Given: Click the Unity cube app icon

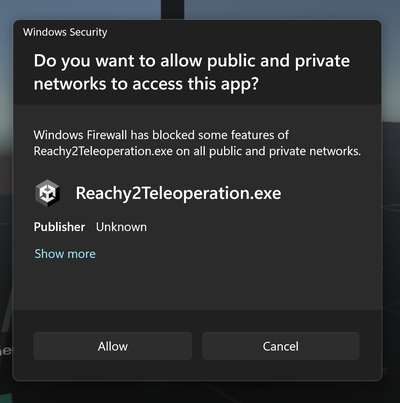Looking at the screenshot, I should pos(48,193).
